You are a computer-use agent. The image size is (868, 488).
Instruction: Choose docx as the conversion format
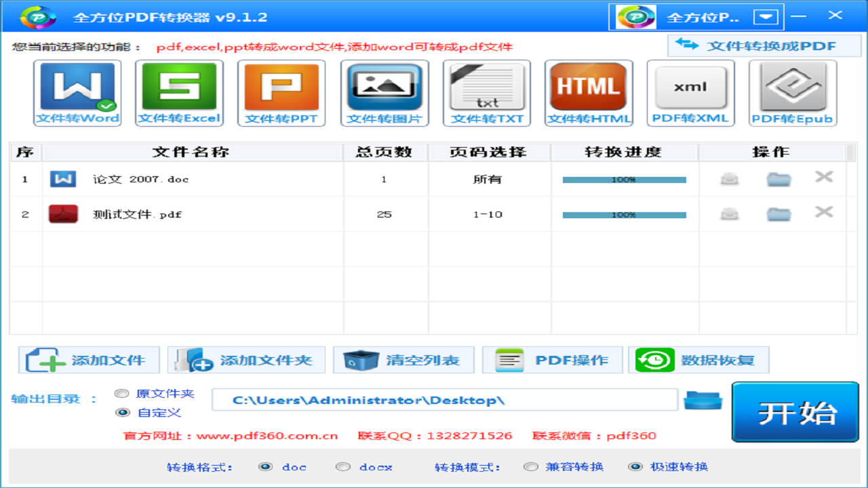point(344,467)
